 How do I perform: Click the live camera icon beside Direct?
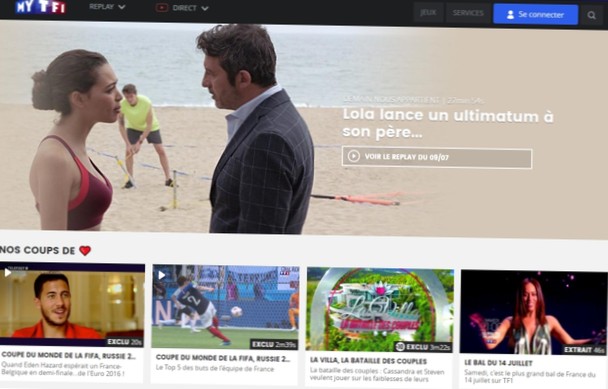(161, 8)
